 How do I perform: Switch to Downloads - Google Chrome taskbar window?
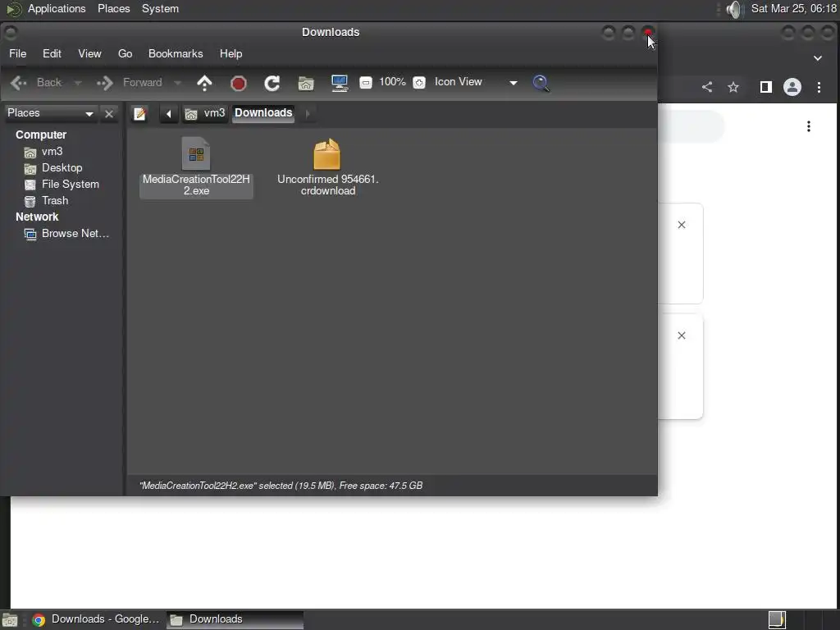(96, 619)
